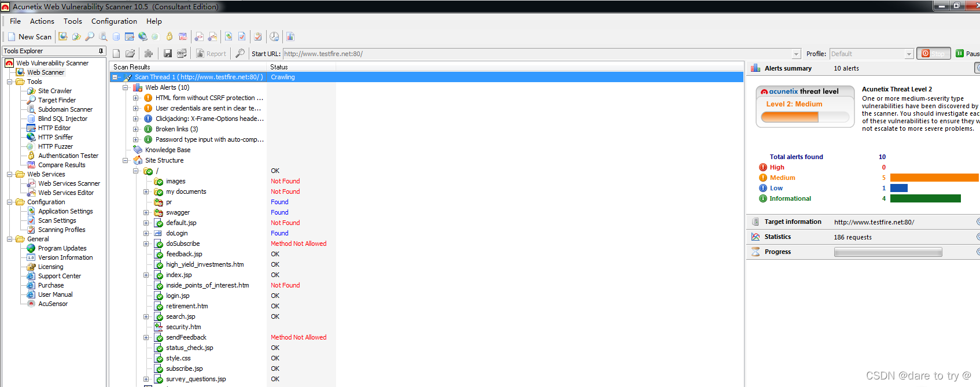The width and height of the screenshot is (980, 387).
Task: Open the Help menu
Action: point(154,21)
